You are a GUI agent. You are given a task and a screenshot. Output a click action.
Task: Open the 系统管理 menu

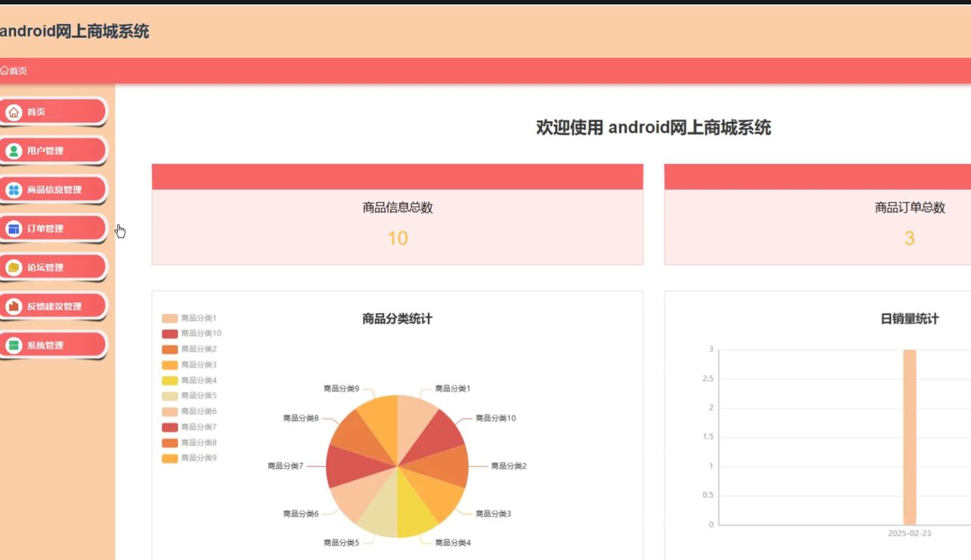point(53,345)
